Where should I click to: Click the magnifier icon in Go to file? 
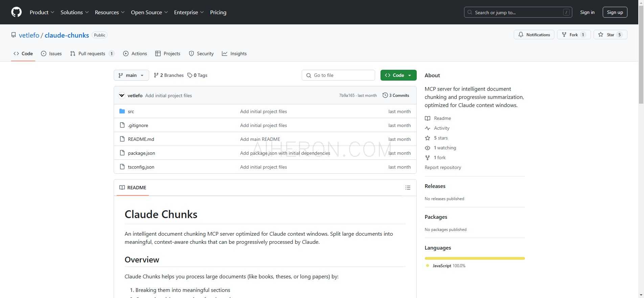pyautogui.click(x=309, y=75)
